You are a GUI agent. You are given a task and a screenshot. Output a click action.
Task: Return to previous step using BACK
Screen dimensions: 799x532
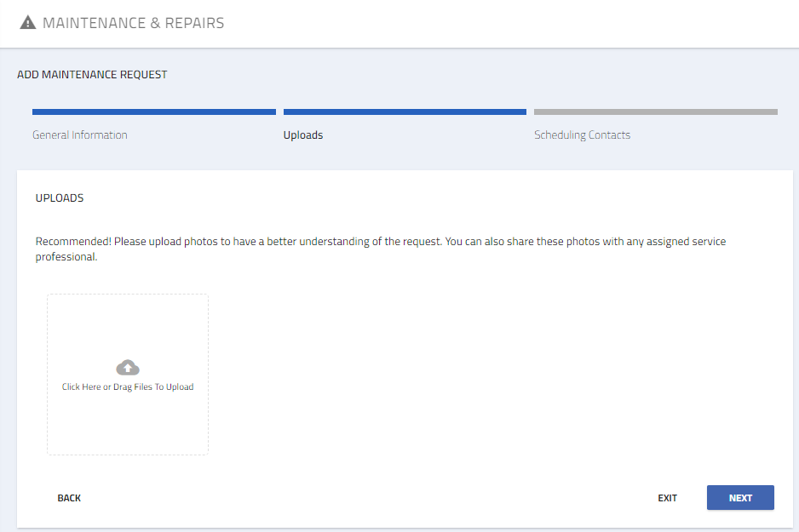[x=69, y=498]
